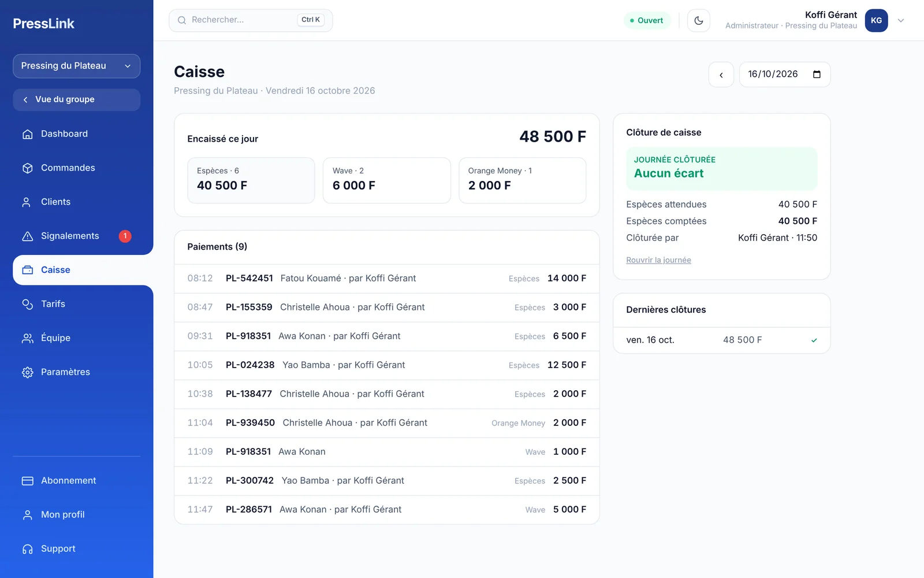Click the Ouvert status badge
Viewport: 924px width, 578px height.
(647, 21)
